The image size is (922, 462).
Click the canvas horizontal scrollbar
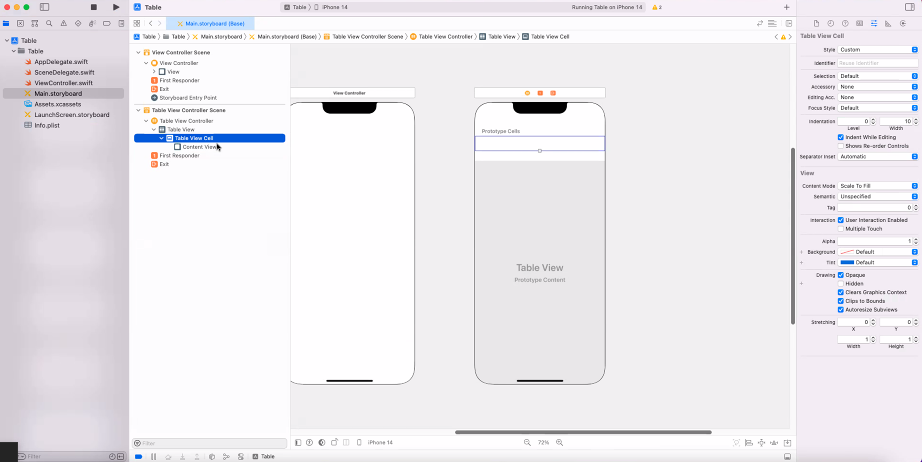pyautogui.click(x=583, y=432)
